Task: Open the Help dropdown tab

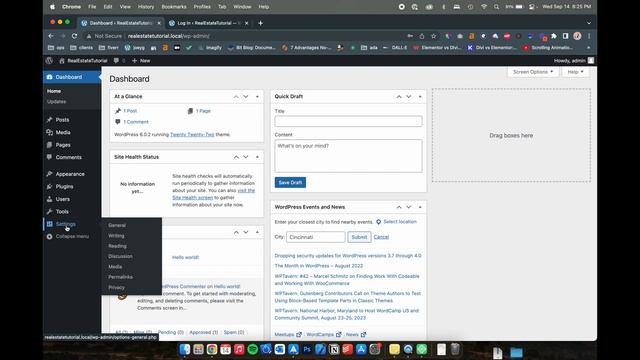Action: point(576,72)
